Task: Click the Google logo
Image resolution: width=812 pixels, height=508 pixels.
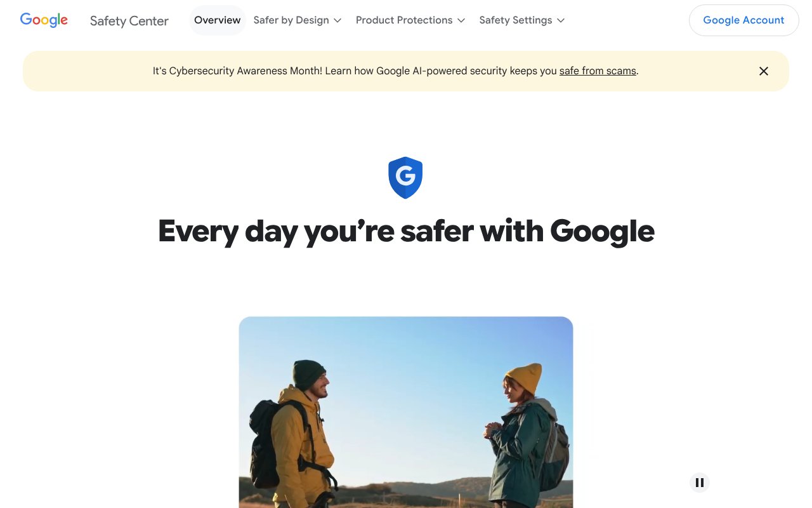Action: coord(44,20)
